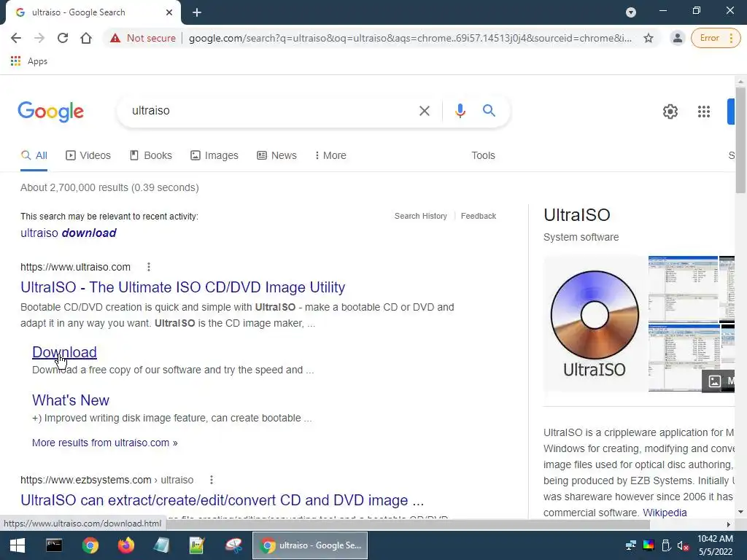Screen dimensions: 747x560
Task: Open the browser home page icon
Action: (86, 38)
